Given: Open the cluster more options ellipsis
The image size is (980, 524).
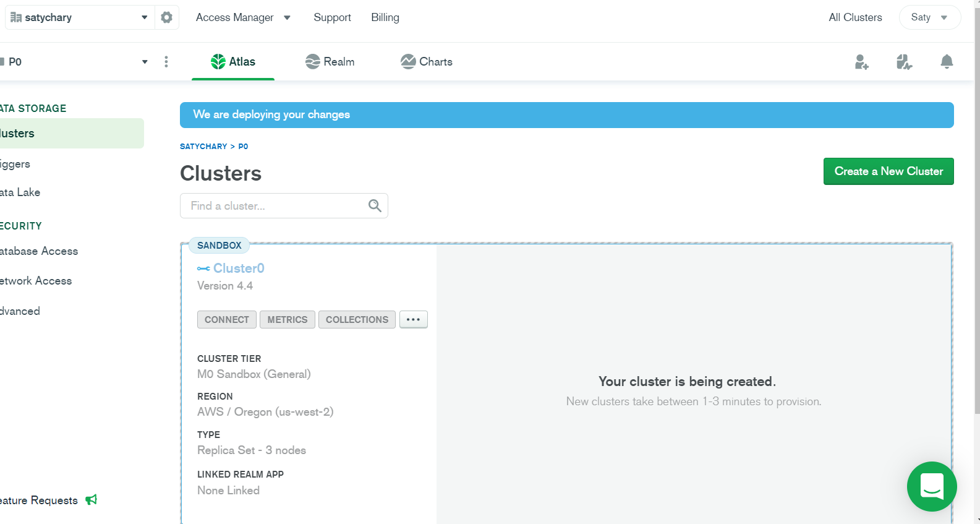Looking at the screenshot, I should coord(414,320).
